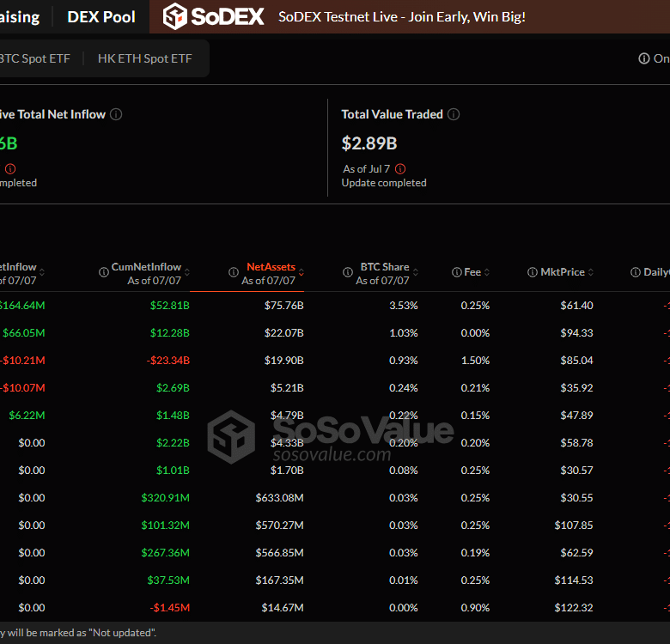Click red warning icon under the green total
Screen dimensions: 670x644
click(10, 169)
